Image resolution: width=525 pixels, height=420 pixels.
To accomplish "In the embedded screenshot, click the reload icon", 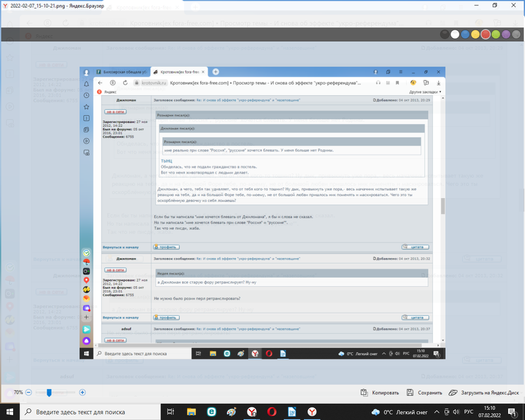I will pos(125,83).
